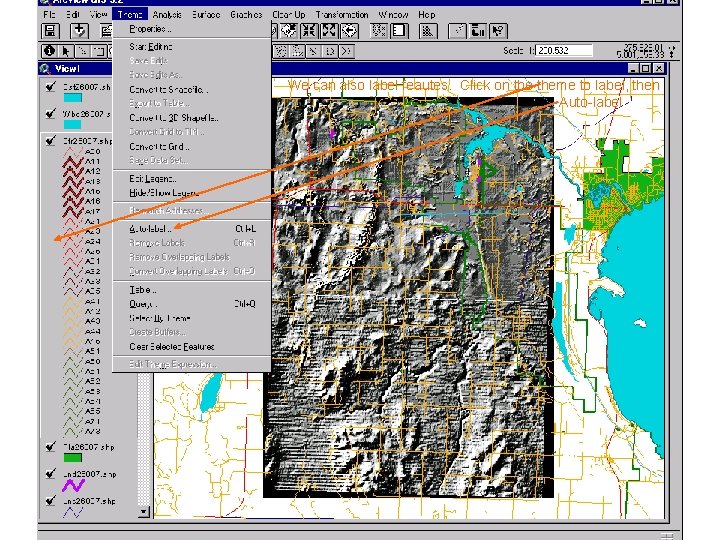Choose Convert to Shapefile option
This screenshot has width=720, height=540.
168,89
